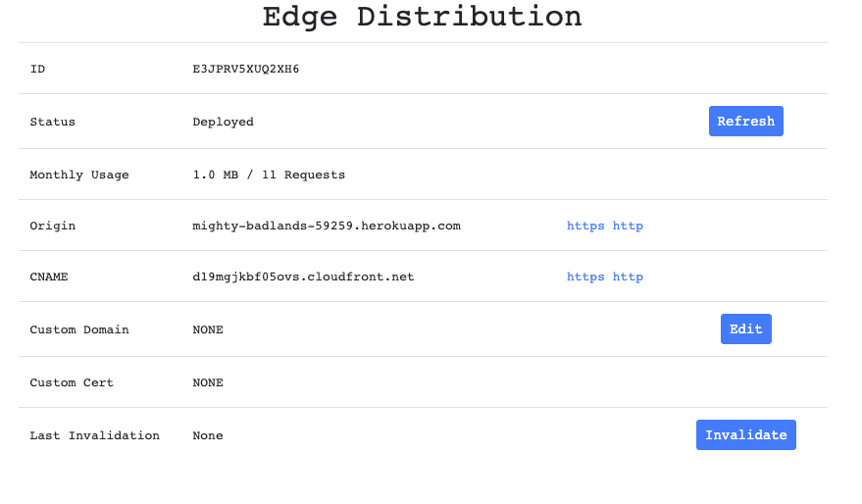Select the origin hostname mighty-badlands-59259.herokuapp.com

326,226
